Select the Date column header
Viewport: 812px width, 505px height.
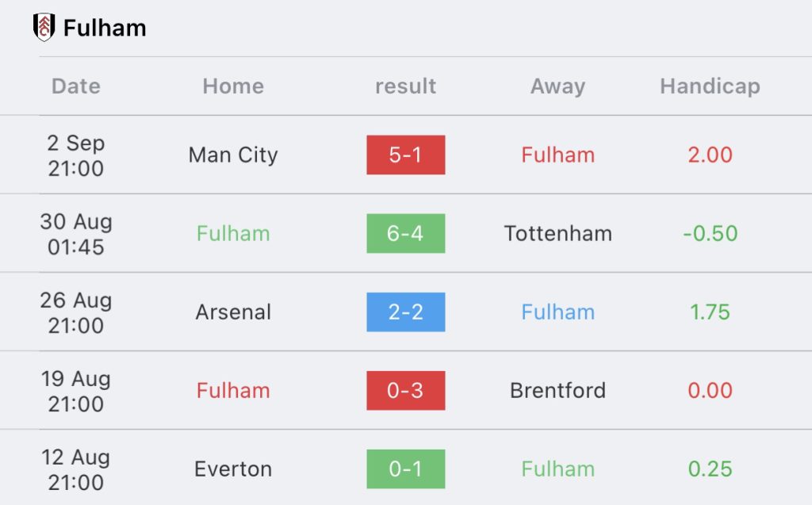coord(76,86)
